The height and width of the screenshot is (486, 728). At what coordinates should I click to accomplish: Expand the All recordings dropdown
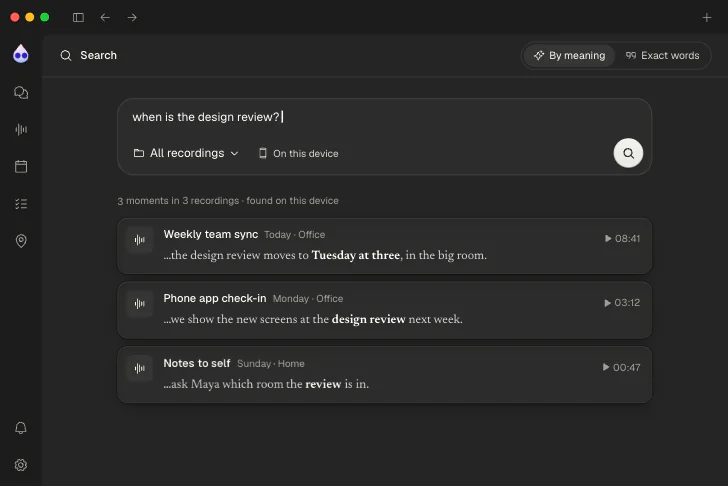(186, 153)
